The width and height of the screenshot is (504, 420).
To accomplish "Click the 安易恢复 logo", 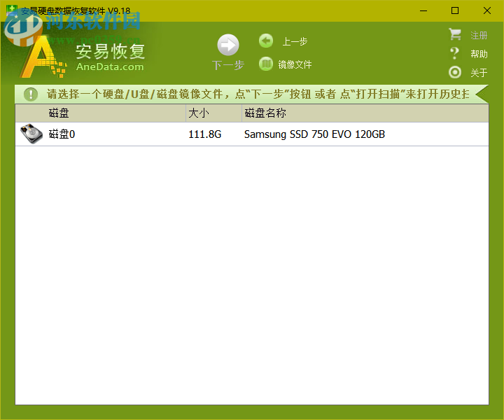I will click(111, 51).
